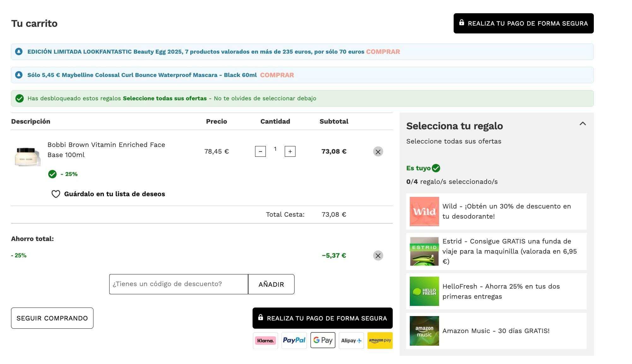Open the Bobbi Brown Vitamin Enriched product link
This screenshot has height=364, width=632.
click(x=106, y=150)
